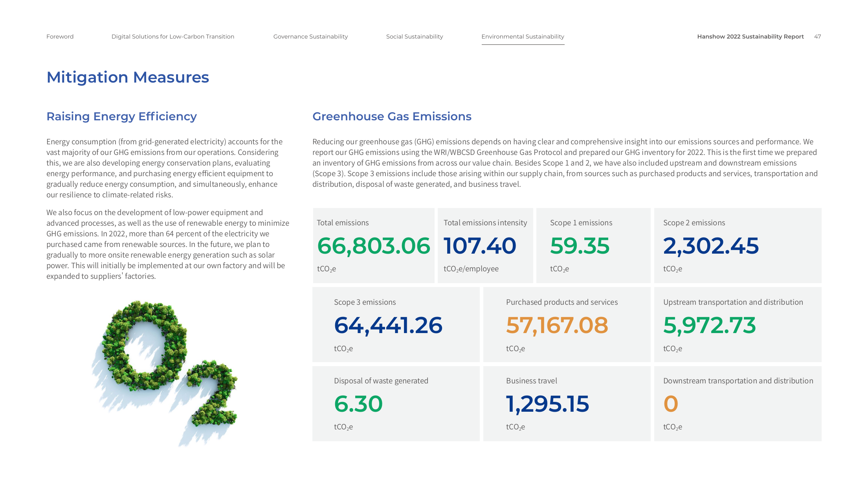Click the Disposal of waste generated label

tap(381, 381)
